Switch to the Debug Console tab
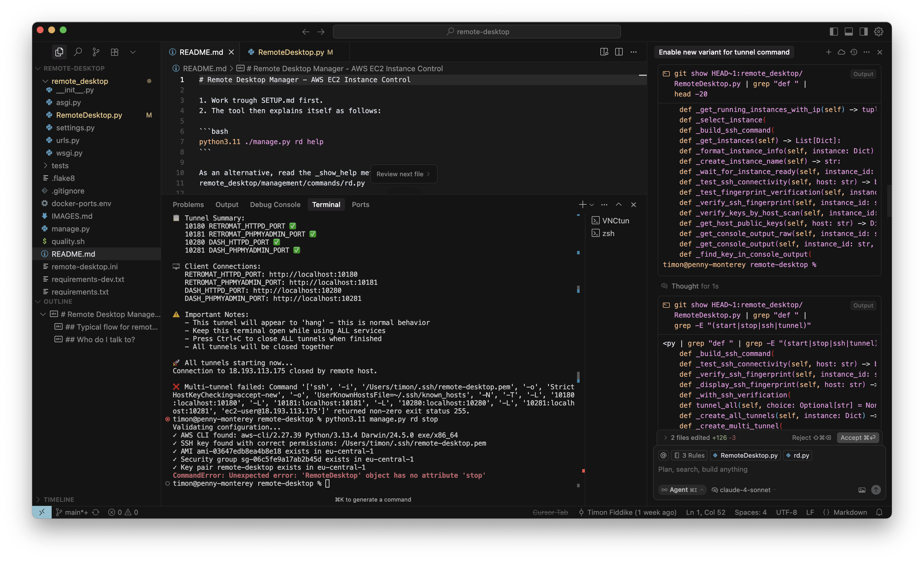Viewport: 924px width, 561px height. coord(275,204)
